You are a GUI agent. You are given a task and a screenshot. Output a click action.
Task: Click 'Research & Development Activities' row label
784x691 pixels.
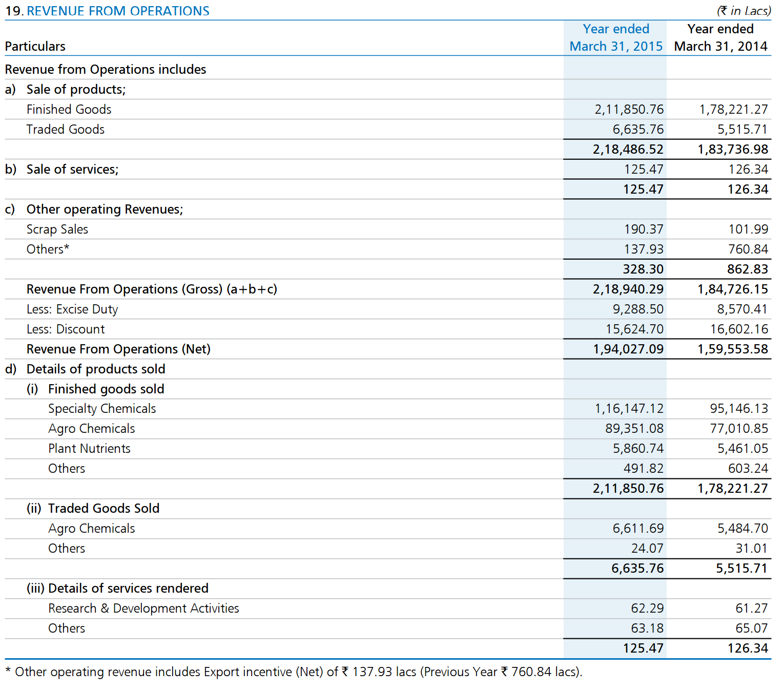[x=143, y=608]
